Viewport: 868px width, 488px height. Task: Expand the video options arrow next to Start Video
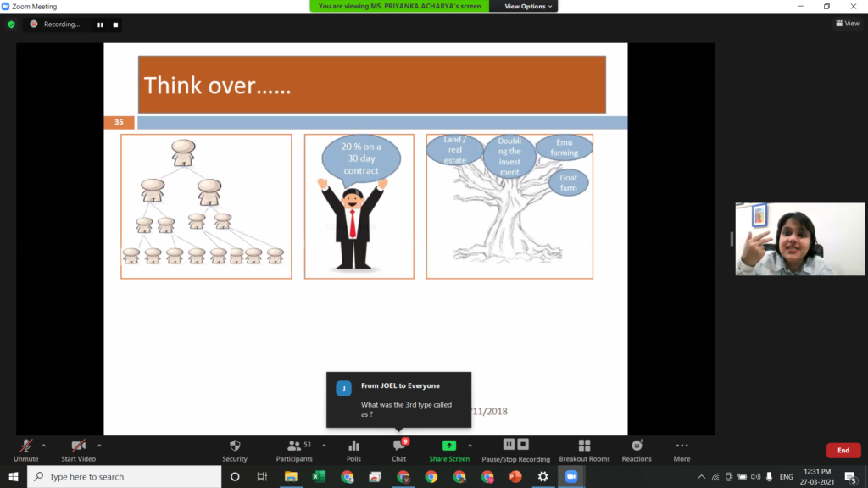[x=99, y=445]
